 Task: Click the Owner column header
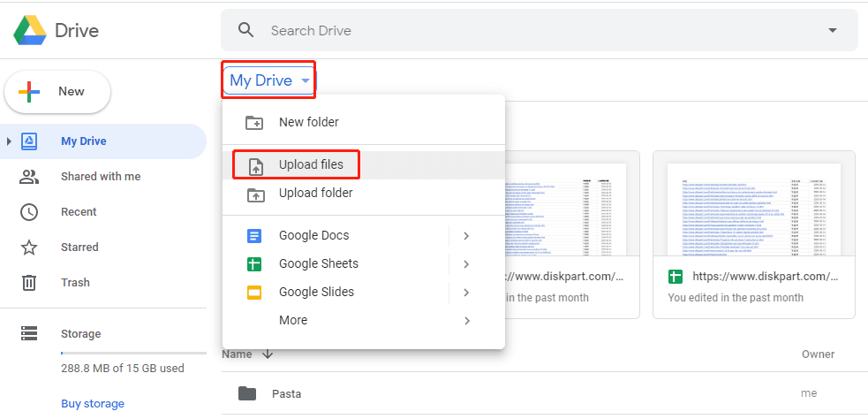point(818,354)
